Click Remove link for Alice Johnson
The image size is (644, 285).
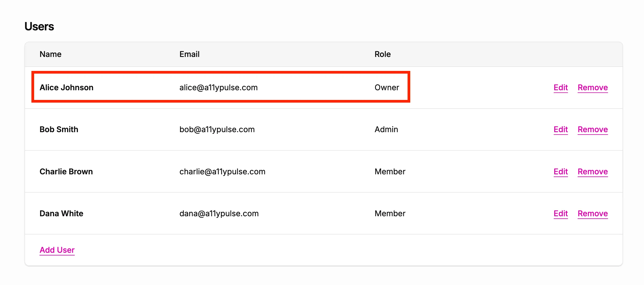click(592, 88)
